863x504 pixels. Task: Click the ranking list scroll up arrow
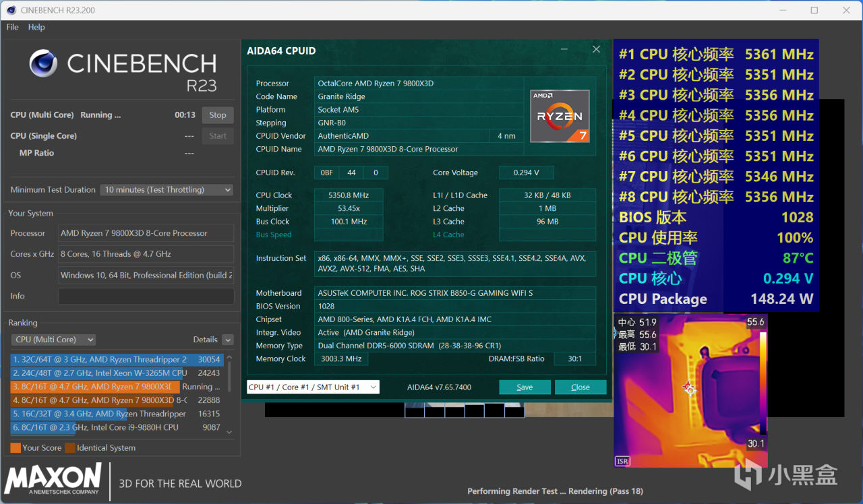229,358
